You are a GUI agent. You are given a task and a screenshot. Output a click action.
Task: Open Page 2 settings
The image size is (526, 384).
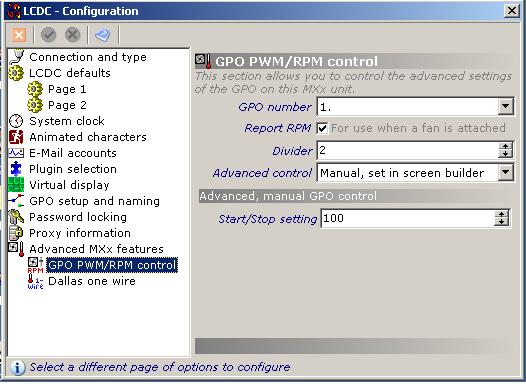coord(67,105)
